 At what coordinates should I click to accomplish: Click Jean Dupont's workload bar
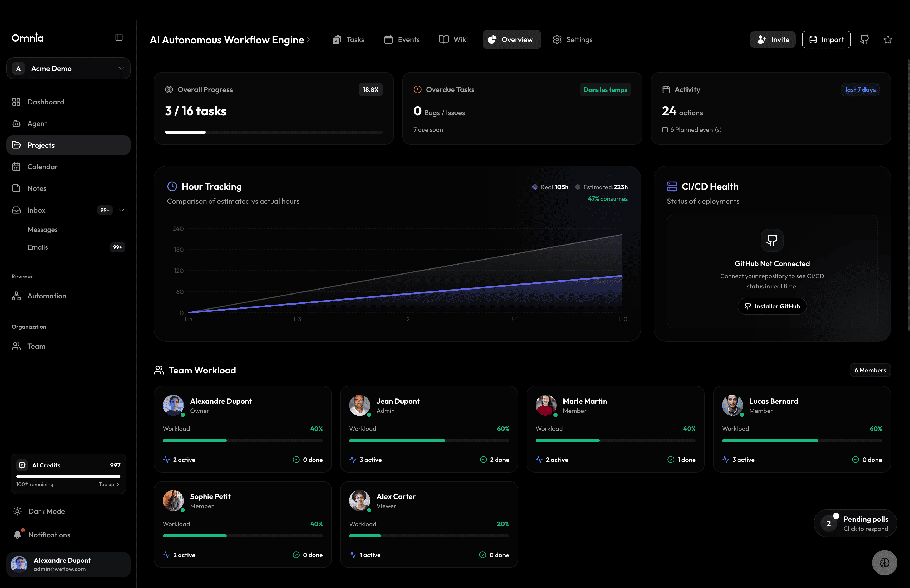[429, 441]
